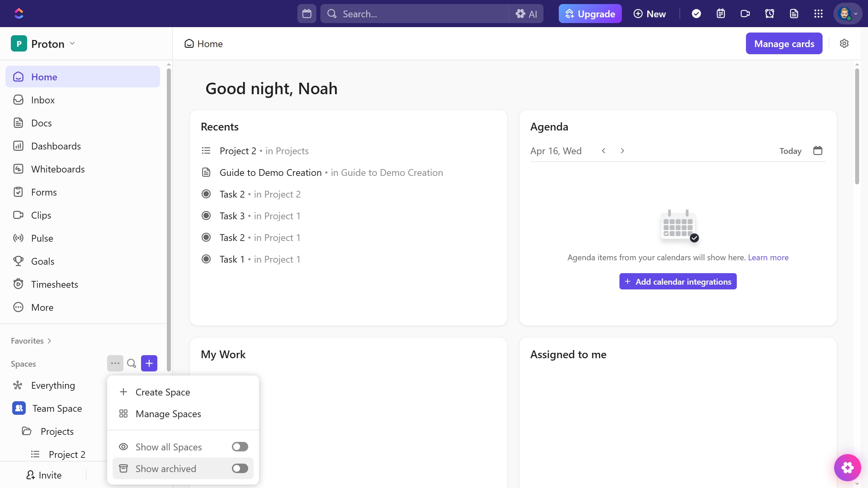This screenshot has height=488, width=868.
Task: Follow the Learn more link in Agenda
Action: 768,257
